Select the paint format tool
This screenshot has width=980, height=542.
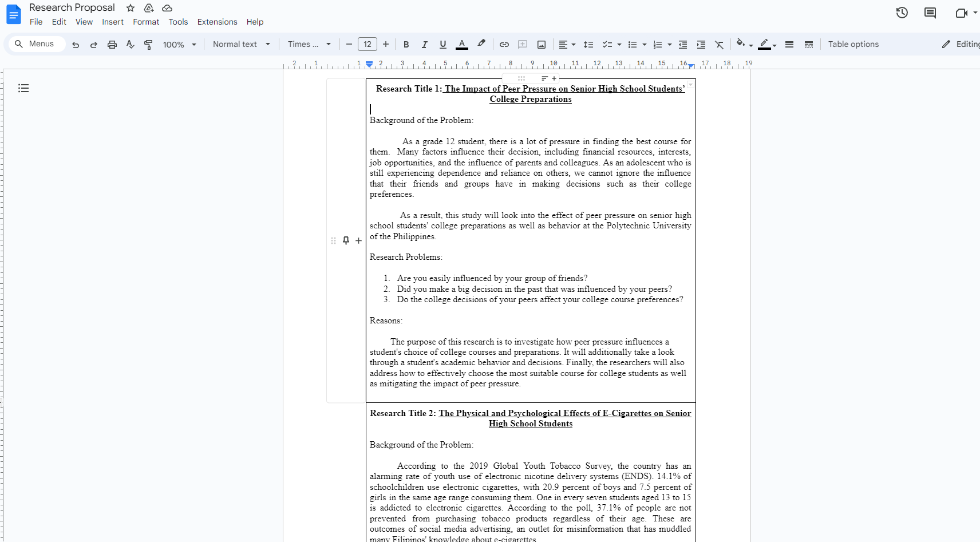pos(149,44)
